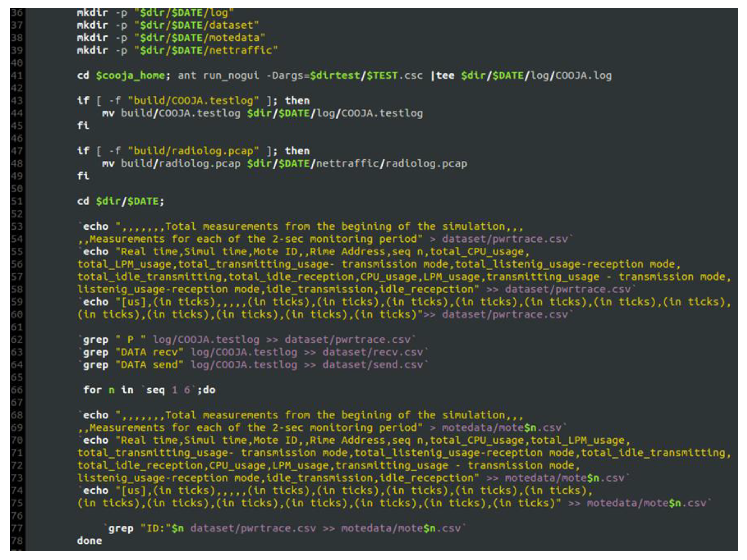Image resolution: width=747 pixels, height=560 pixels.
Task: Click 'COOJA.log' at end of line 41
Action: click(x=583, y=75)
